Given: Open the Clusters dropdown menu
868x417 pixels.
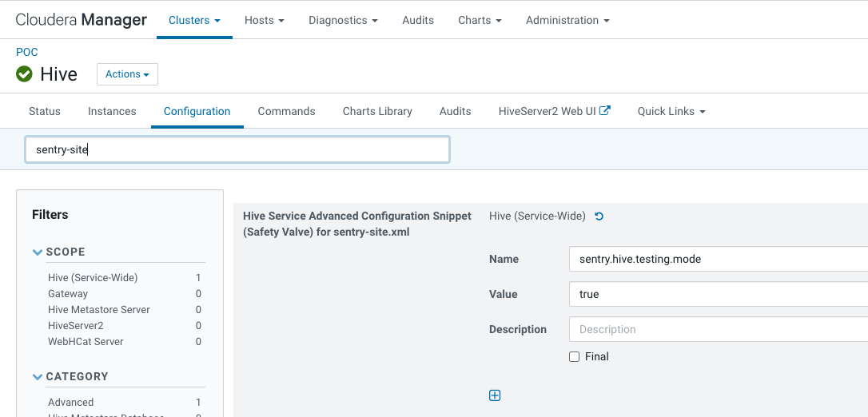Looking at the screenshot, I should (x=194, y=20).
